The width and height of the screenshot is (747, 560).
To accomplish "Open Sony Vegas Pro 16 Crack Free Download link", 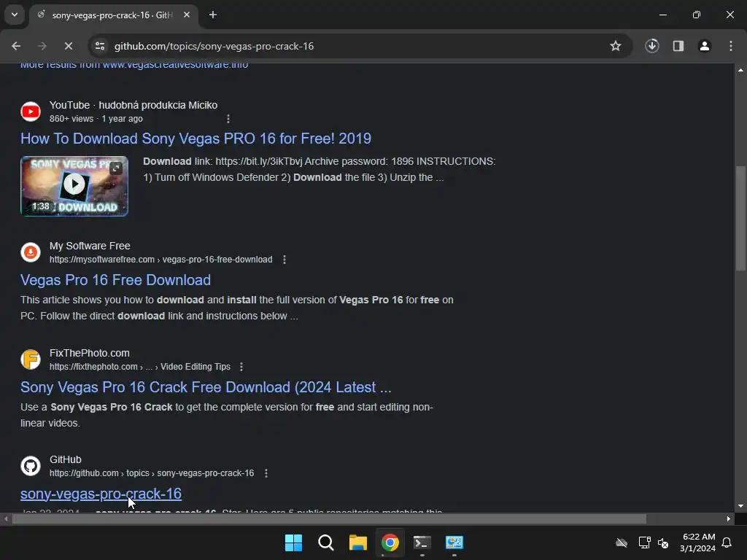I will pyautogui.click(x=206, y=387).
